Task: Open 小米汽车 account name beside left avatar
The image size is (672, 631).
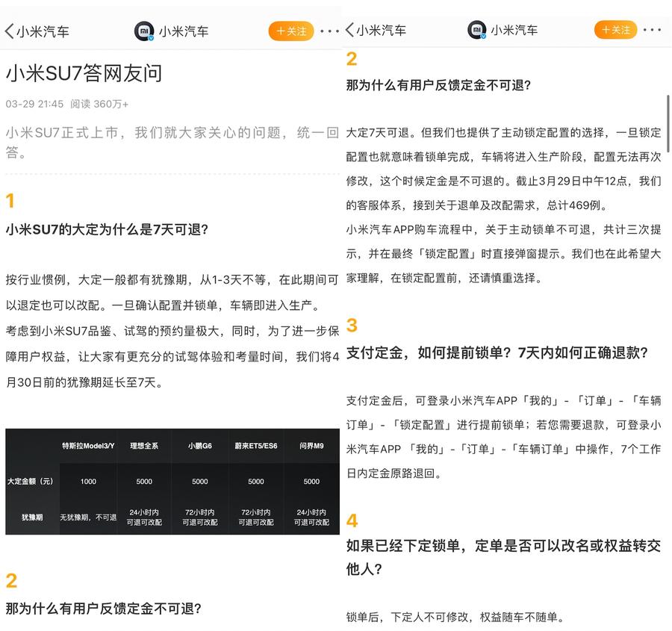Action: (183, 31)
